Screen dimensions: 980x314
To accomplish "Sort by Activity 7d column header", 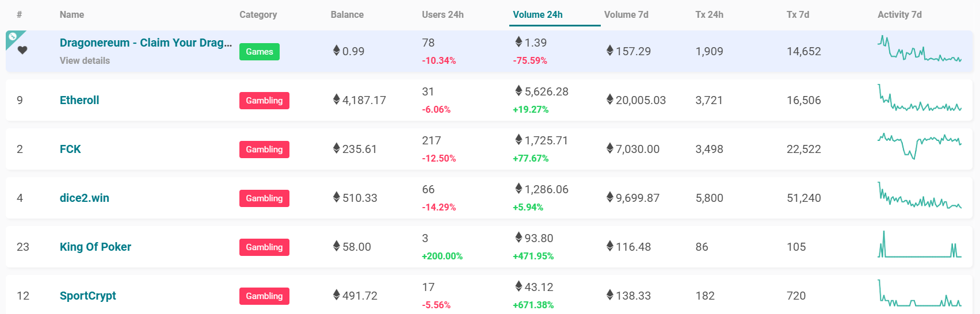I will pyautogui.click(x=899, y=14).
